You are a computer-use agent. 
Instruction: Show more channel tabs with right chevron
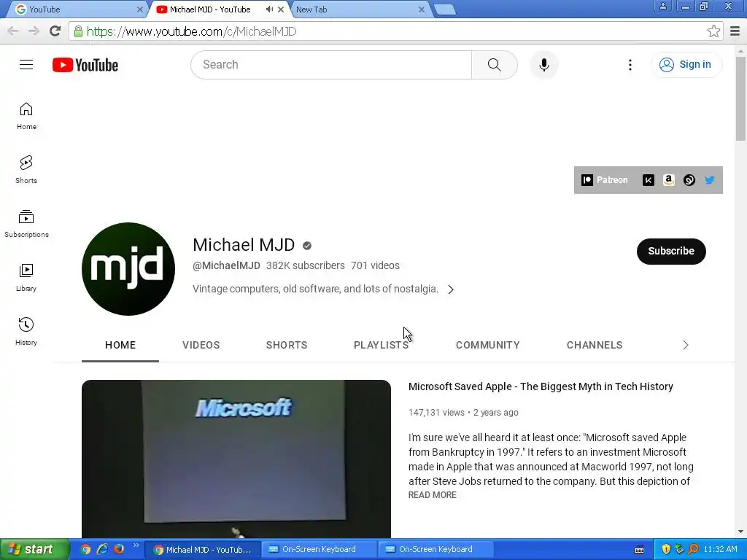(x=686, y=345)
